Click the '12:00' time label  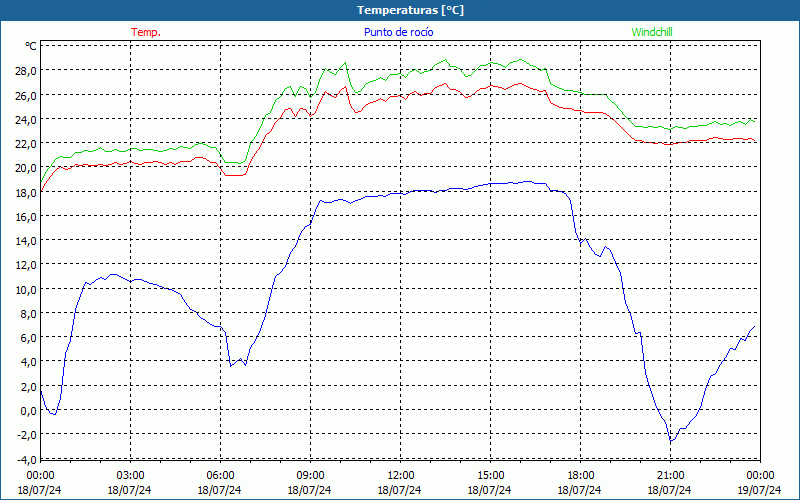point(401,476)
